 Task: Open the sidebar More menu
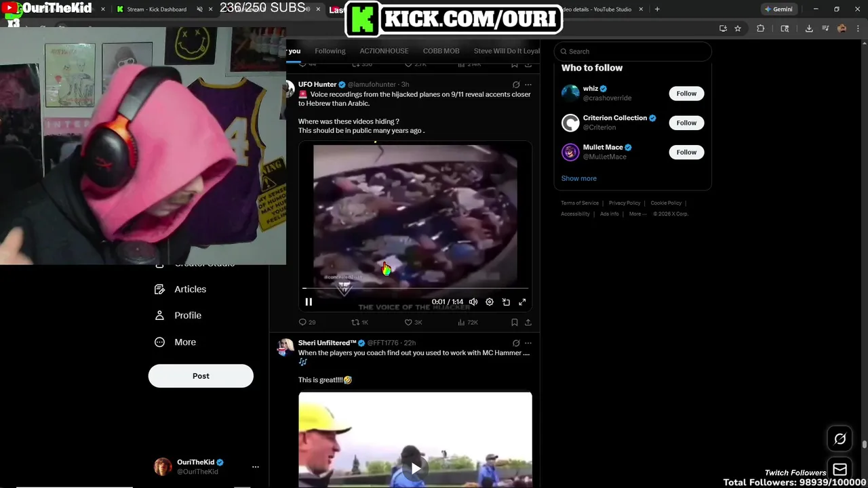click(175, 342)
